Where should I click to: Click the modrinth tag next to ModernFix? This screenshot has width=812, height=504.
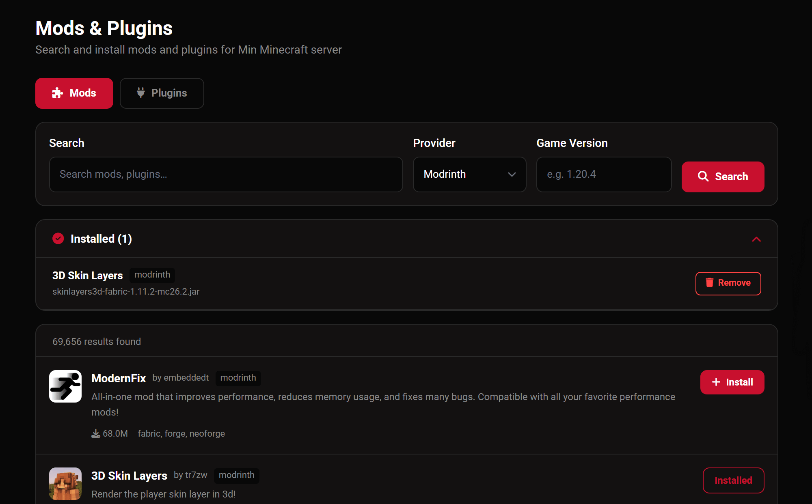pos(238,378)
